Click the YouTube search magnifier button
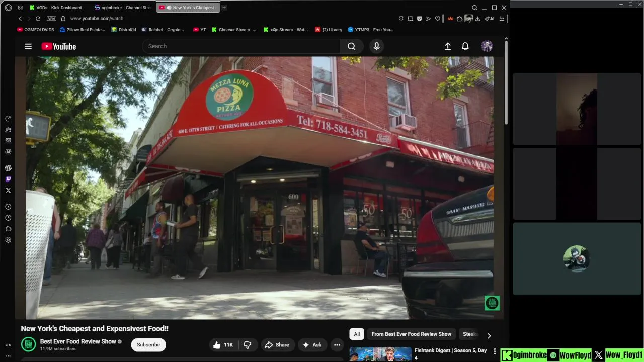 coord(351,46)
